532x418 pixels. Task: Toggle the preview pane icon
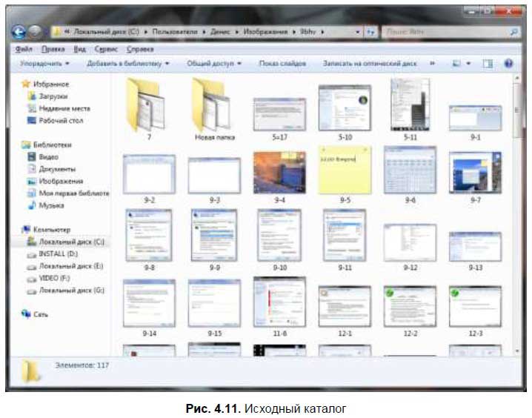488,64
